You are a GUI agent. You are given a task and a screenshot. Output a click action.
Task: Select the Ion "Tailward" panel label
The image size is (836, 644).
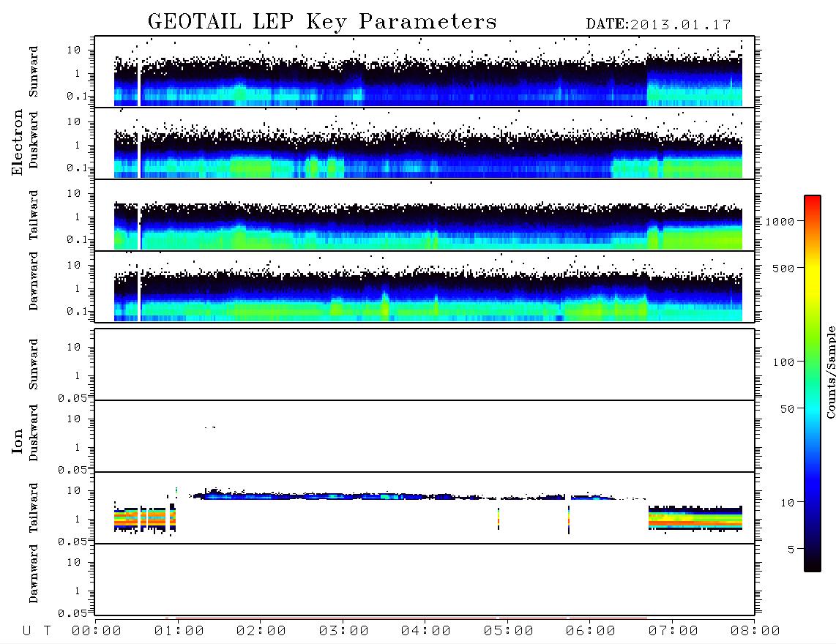coord(34,508)
